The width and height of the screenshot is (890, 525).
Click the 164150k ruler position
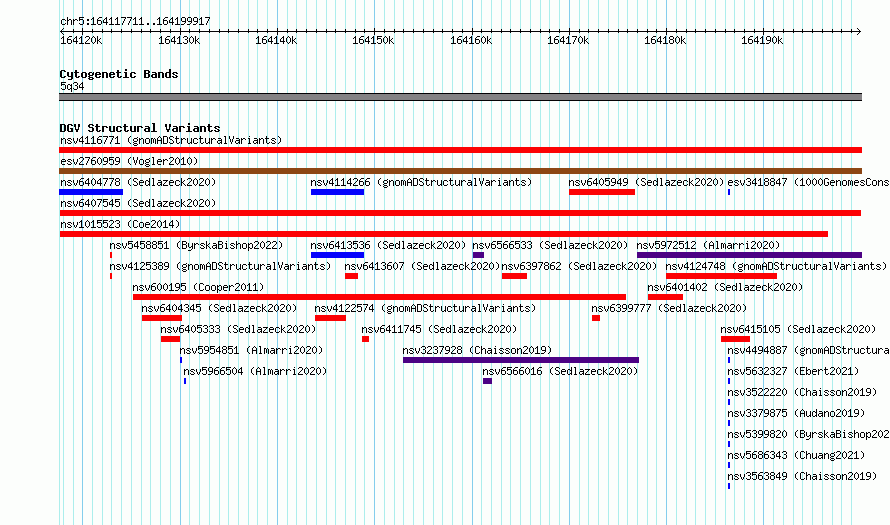click(x=373, y=40)
